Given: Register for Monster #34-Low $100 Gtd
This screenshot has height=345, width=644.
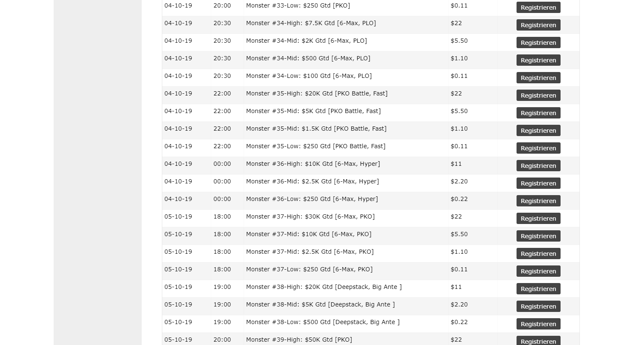Looking at the screenshot, I should (538, 78).
